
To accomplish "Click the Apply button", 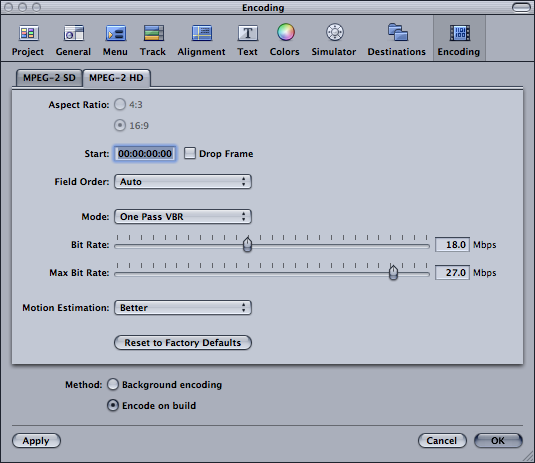I will coord(36,440).
